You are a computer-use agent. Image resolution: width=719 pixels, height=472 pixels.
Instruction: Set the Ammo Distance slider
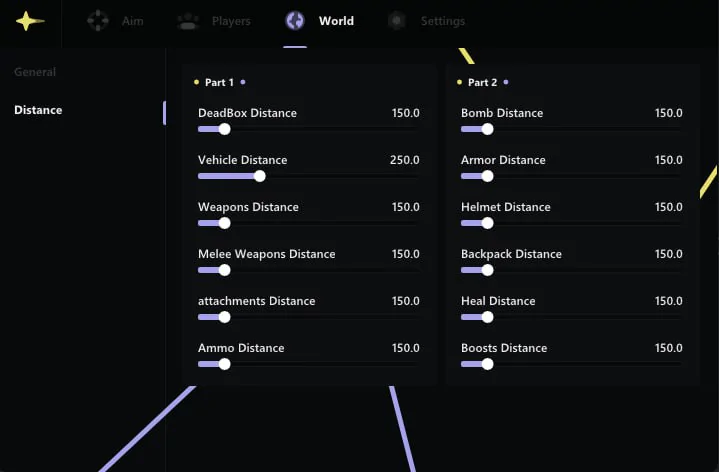pyautogui.click(x=224, y=364)
